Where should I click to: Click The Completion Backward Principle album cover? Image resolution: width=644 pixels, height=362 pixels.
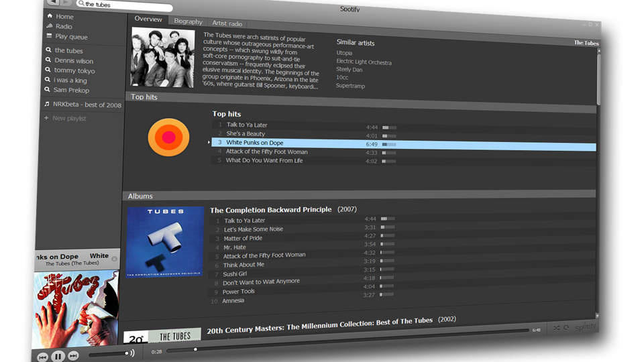(x=164, y=242)
